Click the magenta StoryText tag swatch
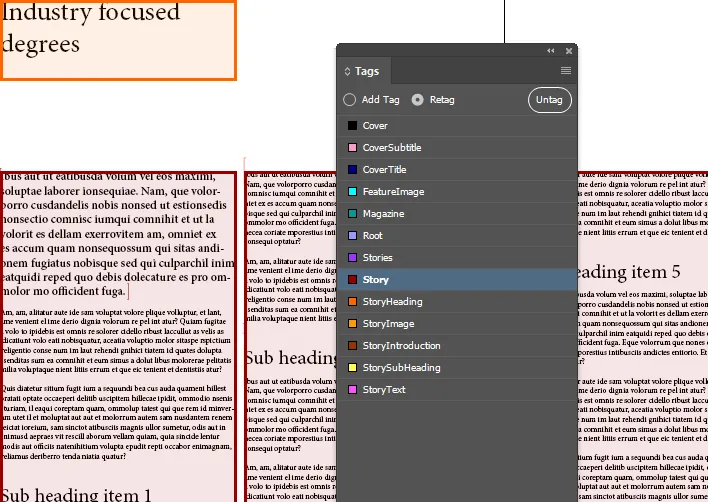 (x=352, y=389)
